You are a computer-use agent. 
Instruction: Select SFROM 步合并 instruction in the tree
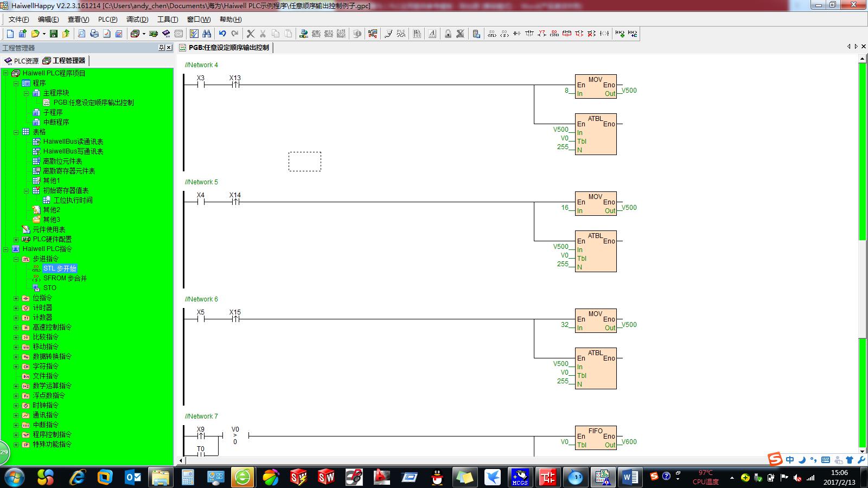(x=65, y=278)
